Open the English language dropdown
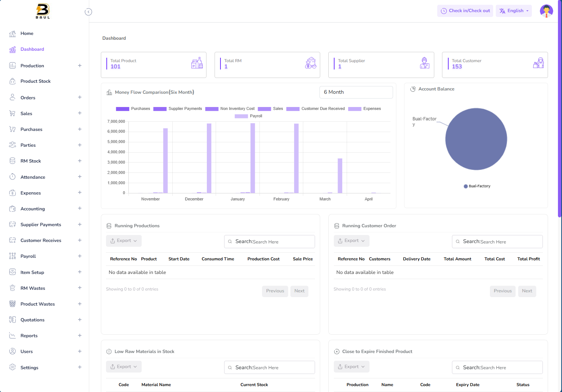562x392 pixels. point(513,11)
